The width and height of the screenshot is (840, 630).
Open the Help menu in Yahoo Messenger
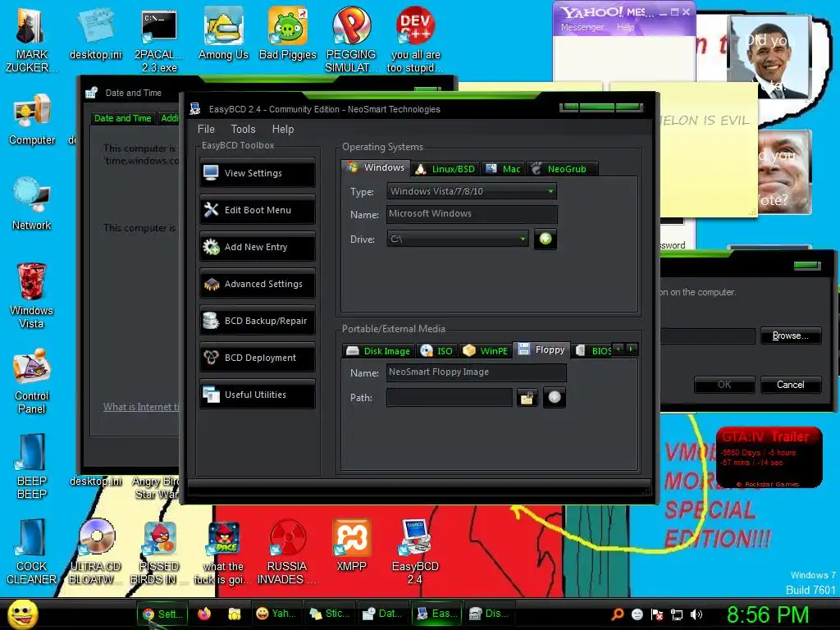[624, 27]
